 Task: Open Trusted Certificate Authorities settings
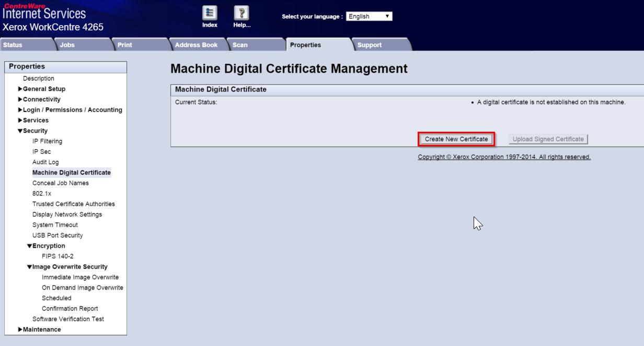coord(73,204)
